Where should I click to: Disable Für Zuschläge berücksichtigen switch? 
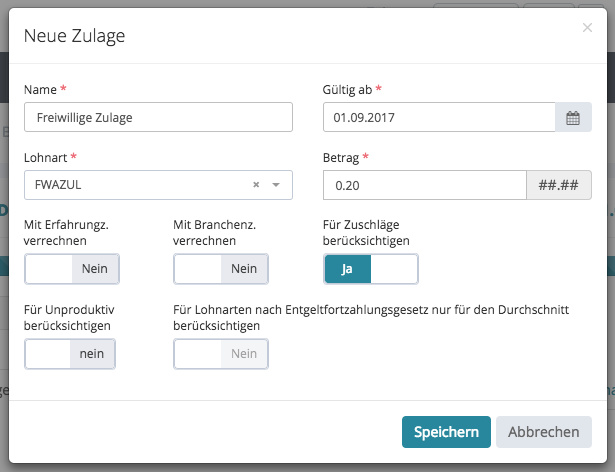371,269
